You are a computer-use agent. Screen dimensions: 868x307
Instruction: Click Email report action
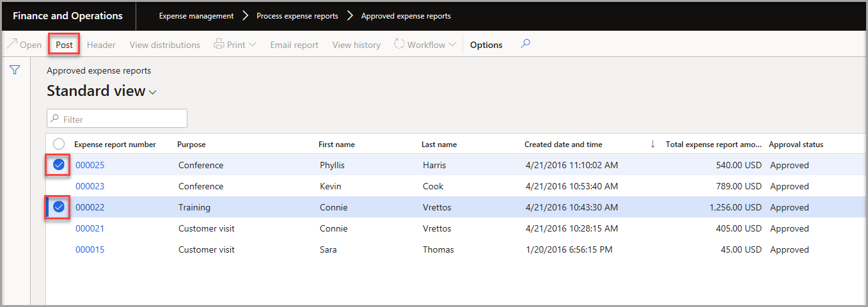294,45
